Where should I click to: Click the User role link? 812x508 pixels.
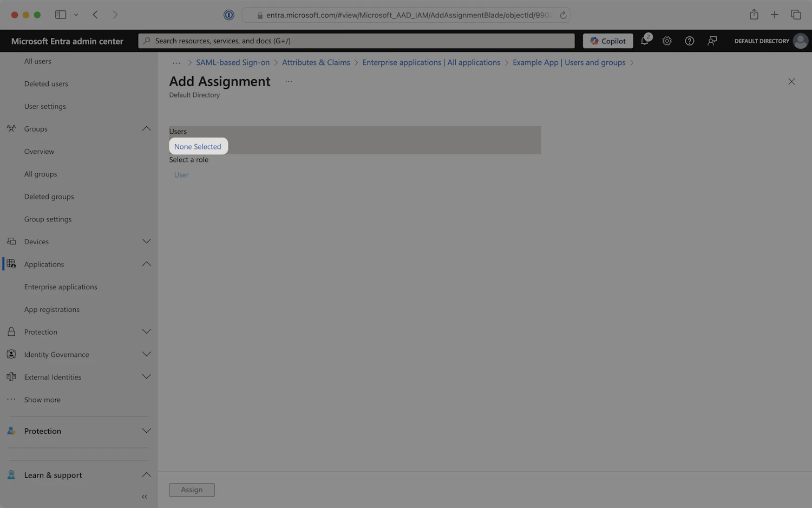coord(181,175)
